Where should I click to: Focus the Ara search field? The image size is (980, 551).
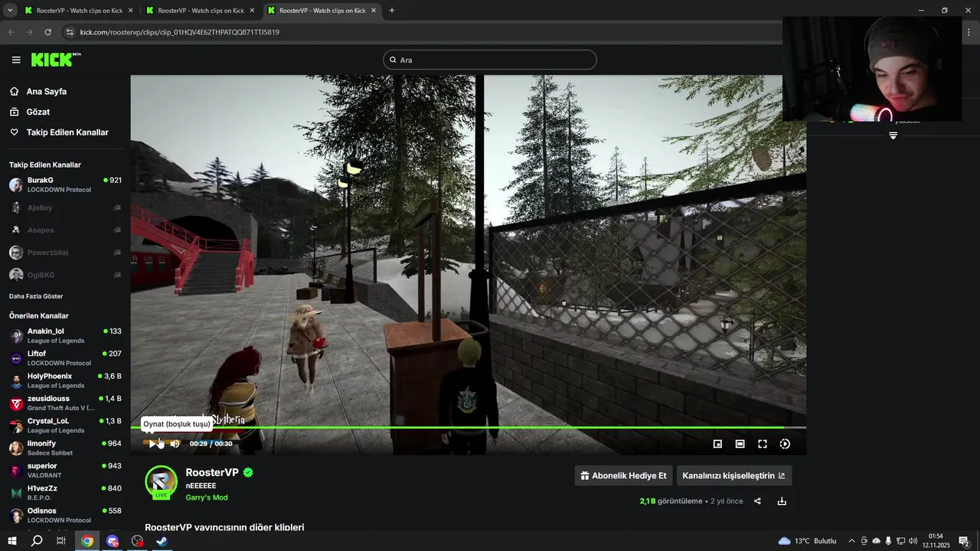(490, 60)
